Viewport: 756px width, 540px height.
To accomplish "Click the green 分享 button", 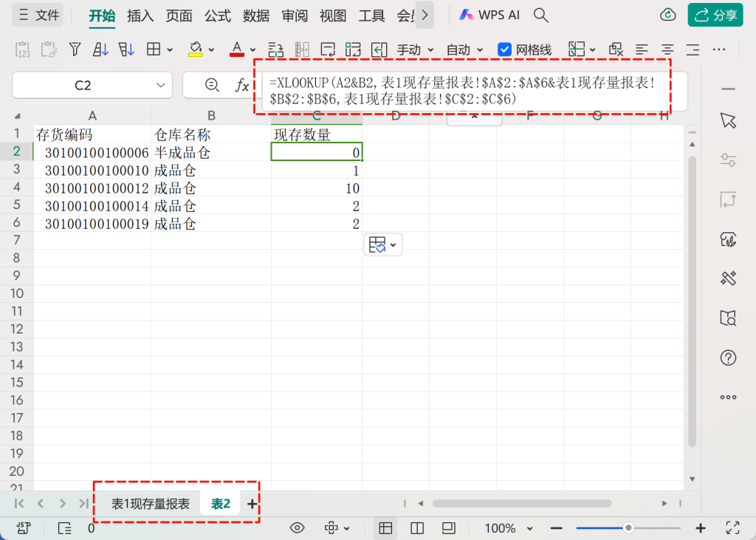I will coord(715,15).
